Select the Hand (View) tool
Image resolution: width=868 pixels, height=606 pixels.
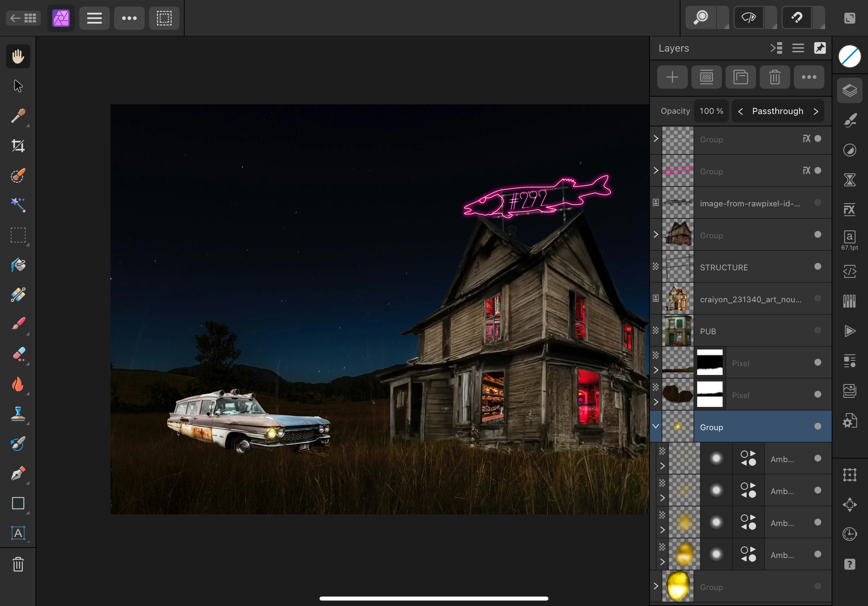[x=18, y=57]
